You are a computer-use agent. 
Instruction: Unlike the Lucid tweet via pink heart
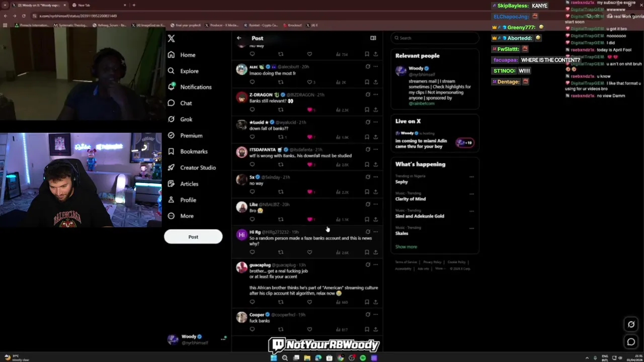coord(309,137)
